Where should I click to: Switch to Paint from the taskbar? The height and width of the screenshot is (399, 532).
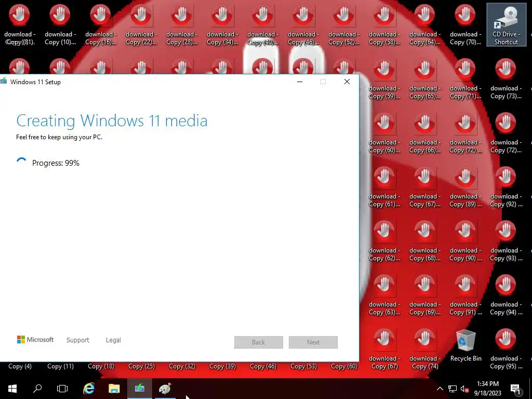(165, 389)
